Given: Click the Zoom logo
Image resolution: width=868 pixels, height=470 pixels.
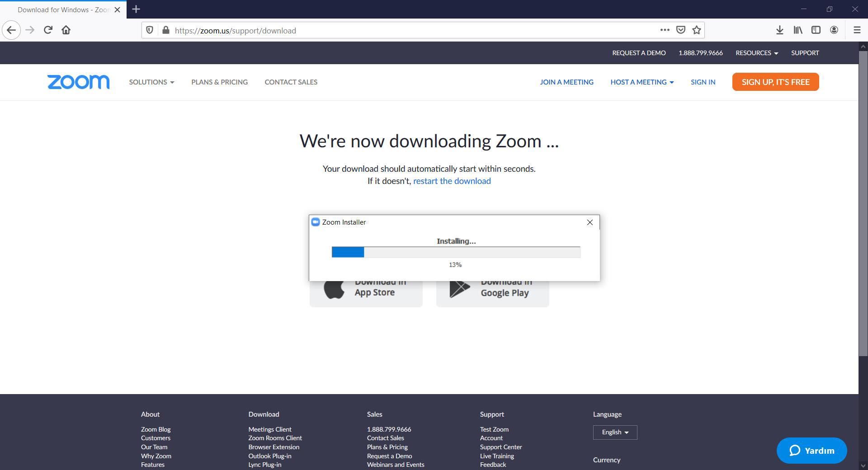Looking at the screenshot, I should tap(78, 82).
